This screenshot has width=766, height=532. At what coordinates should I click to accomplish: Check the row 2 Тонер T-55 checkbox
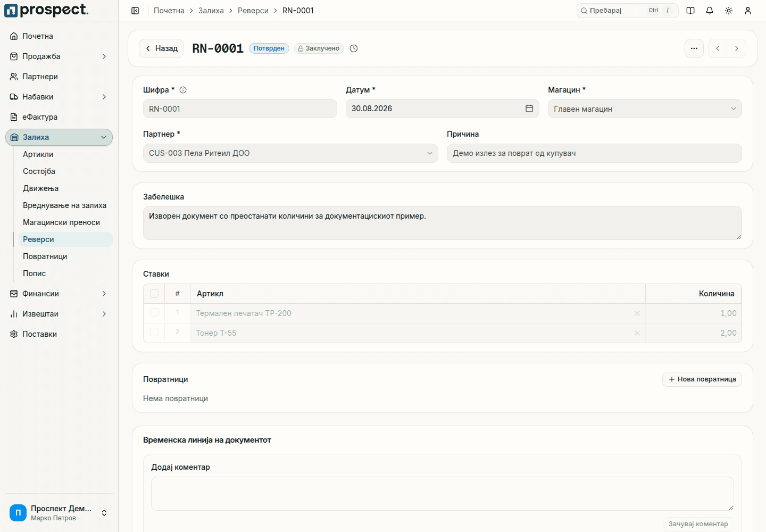(154, 332)
